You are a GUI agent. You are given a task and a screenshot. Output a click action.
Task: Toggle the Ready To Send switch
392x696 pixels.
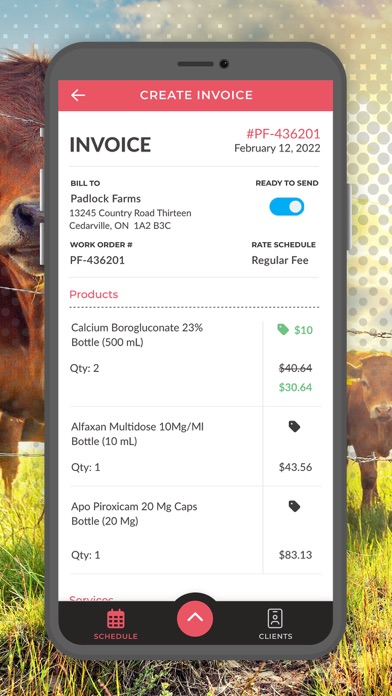pyautogui.click(x=287, y=207)
